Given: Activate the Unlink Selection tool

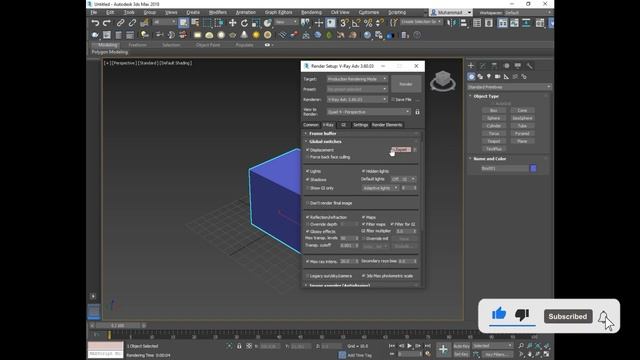Looking at the screenshot, I should point(132,23).
